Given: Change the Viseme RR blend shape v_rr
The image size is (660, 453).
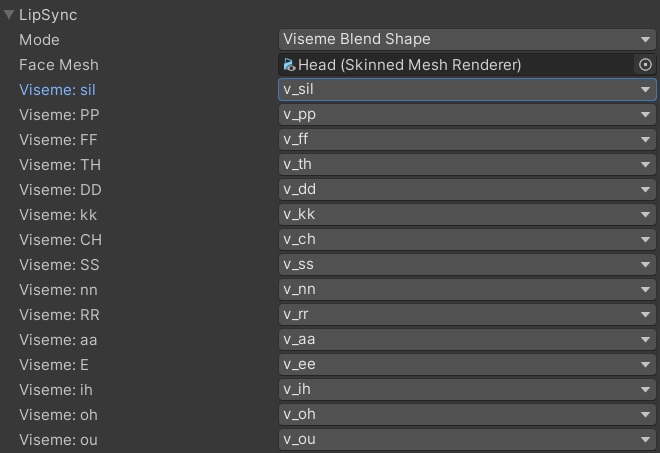Looking at the screenshot, I should point(467,314).
